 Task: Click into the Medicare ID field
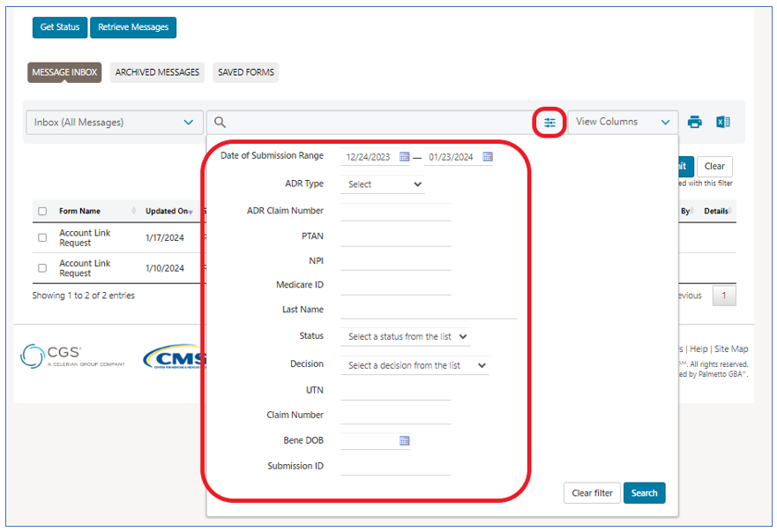[x=395, y=285]
